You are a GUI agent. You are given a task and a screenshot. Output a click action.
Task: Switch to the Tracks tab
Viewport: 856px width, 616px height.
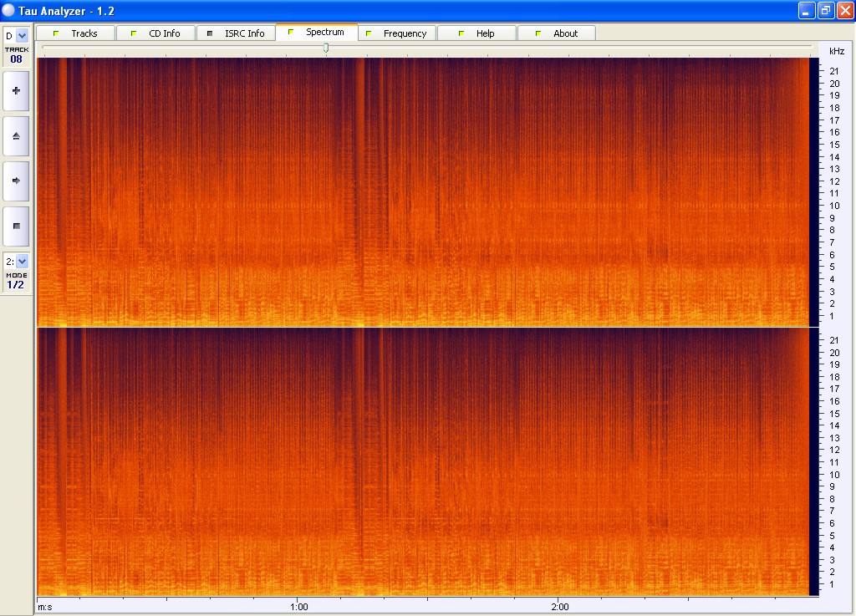pos(75,33)
